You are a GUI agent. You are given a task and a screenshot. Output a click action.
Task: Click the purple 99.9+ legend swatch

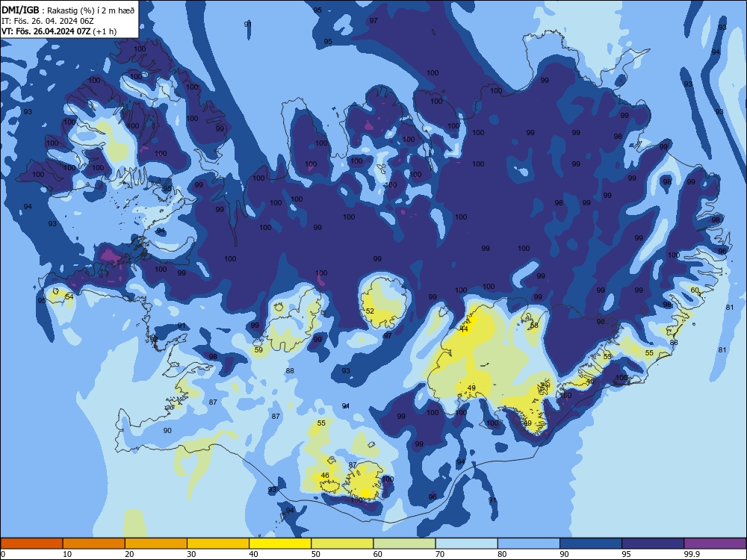click(715, 544)
